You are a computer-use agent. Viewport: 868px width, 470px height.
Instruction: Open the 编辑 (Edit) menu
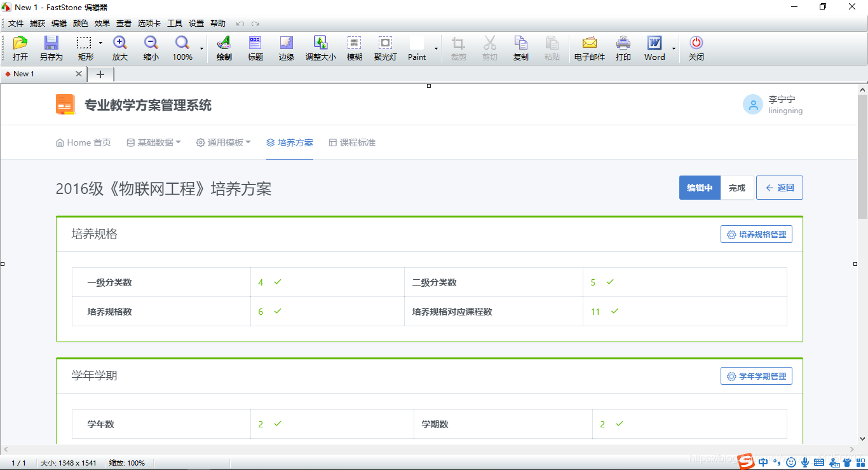[59, 24]
